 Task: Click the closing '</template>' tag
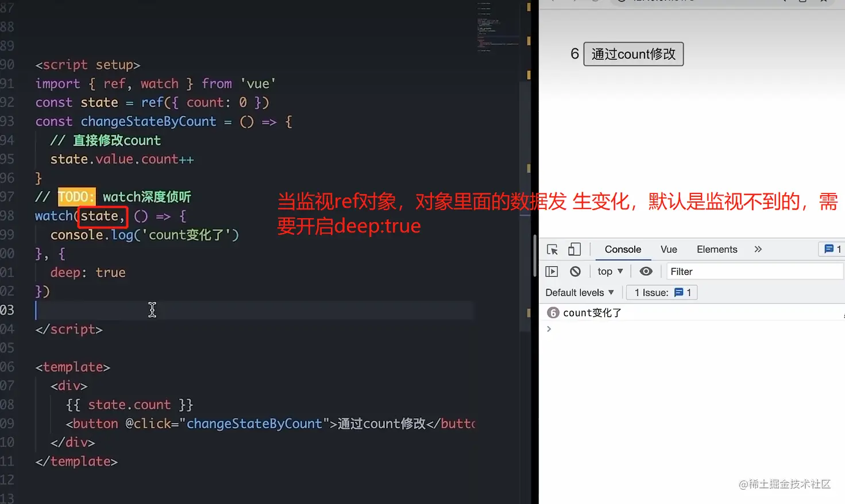[76, 462]
